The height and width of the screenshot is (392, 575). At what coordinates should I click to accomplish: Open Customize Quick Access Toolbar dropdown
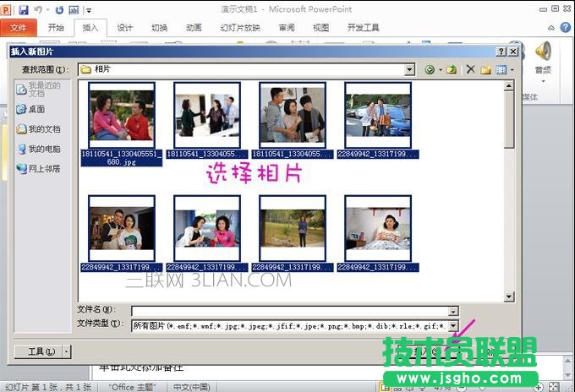pos(89,10)
